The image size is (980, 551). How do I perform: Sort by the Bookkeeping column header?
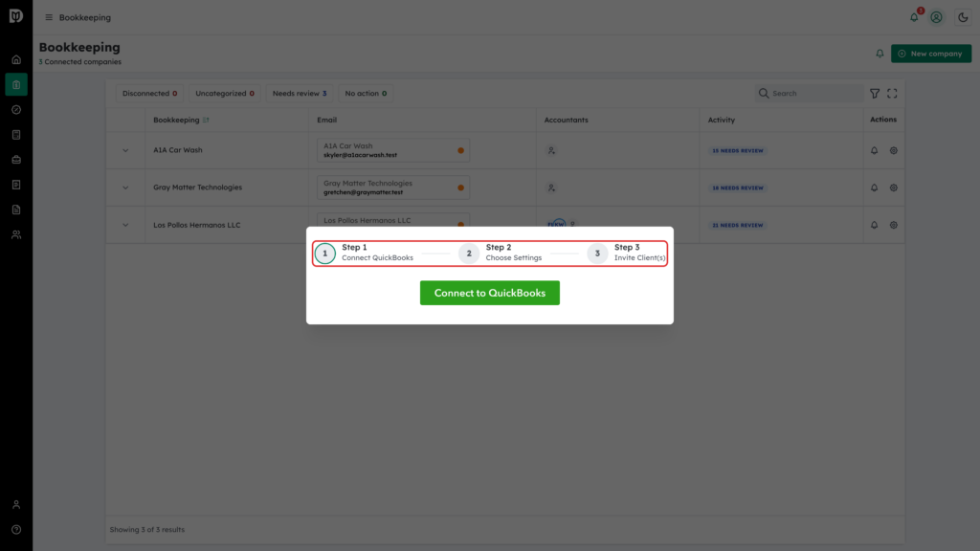click(181, 120)
